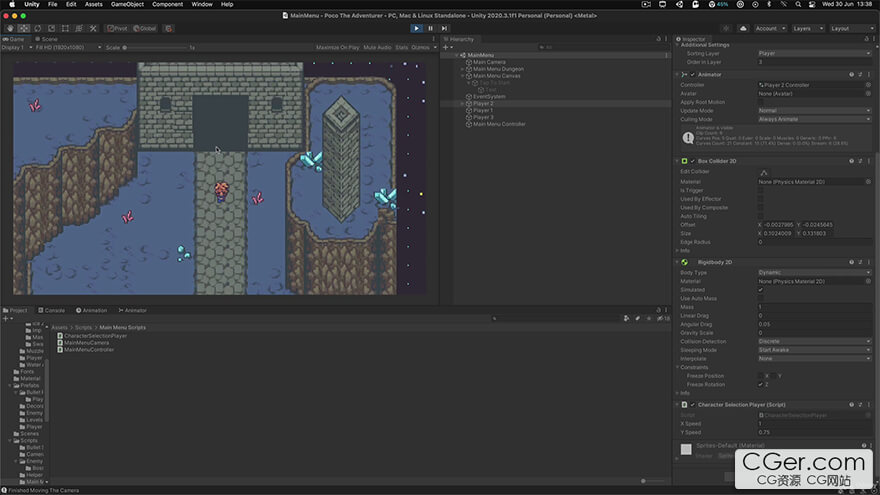Open Animator component help icon
The width and height of the screenshot is (880, 495).
(851, 75)
